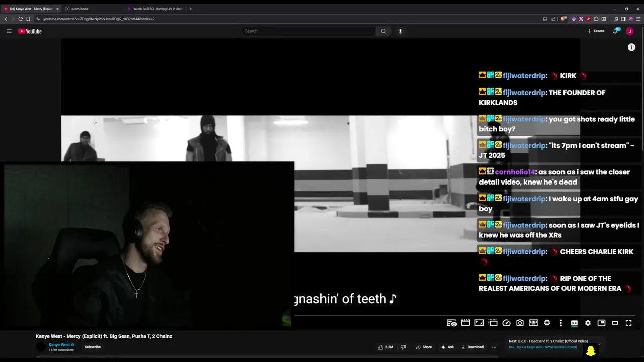Image resolution: width=644 pixels, height=362 pixels.
Task: Click cornholio14 username in chat
Action: 515,172
